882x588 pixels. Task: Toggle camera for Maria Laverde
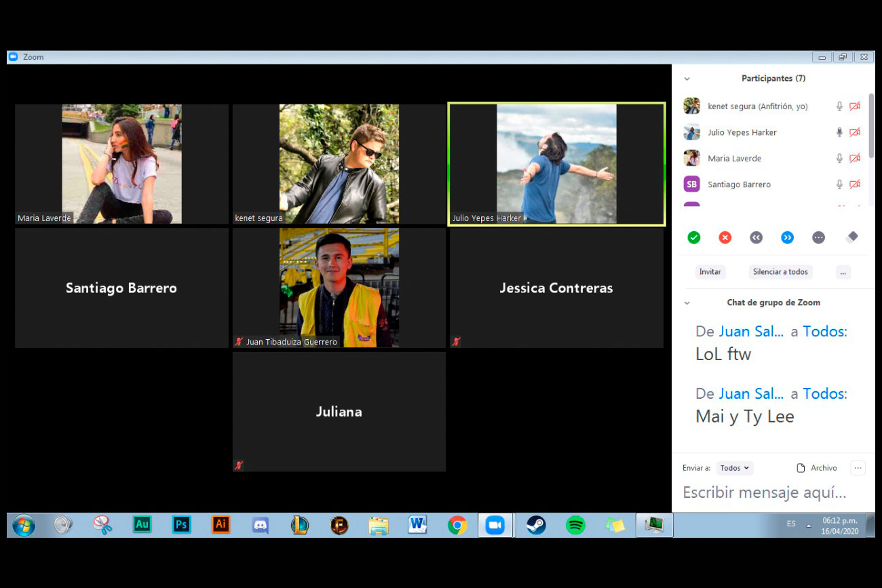pyautogui.click(x=855, y=158)
